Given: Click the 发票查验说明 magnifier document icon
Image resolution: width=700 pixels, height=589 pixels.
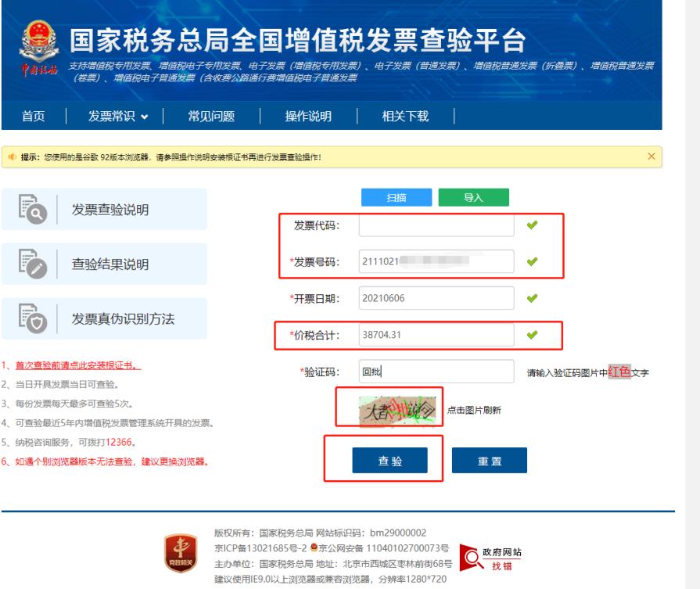Looking at the screenshot, I should [x=31, y=210].
